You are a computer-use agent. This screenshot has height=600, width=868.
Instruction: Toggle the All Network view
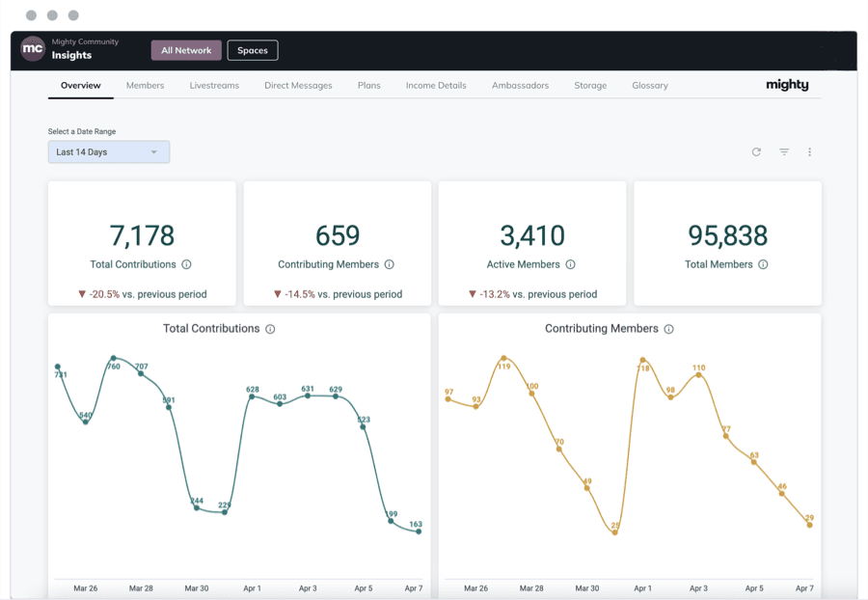[x=186, y=50]
